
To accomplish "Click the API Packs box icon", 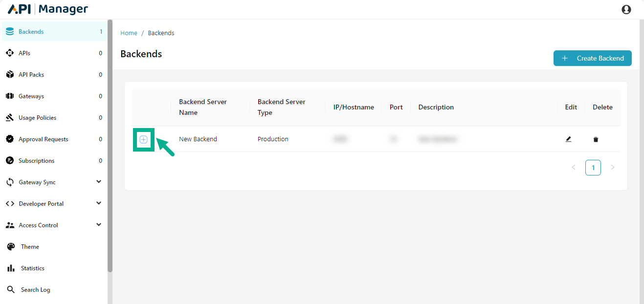I will [x=10, y=75].
